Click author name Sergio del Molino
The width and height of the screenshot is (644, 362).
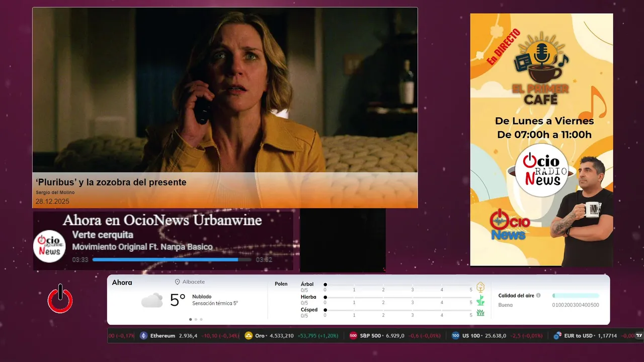pos(55,193)
